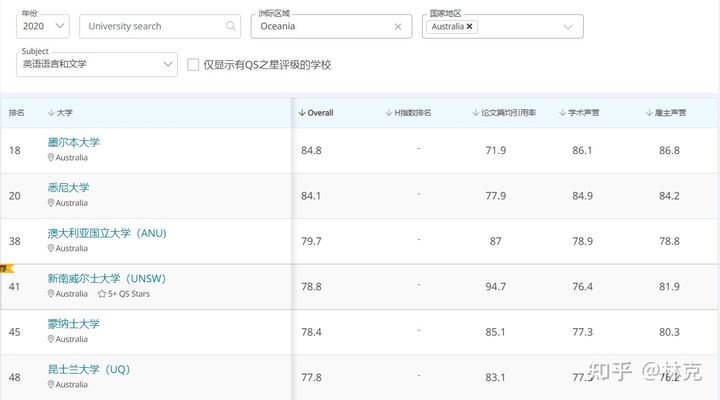Select overall score 84.8
The image size is (720, 400).
click(311, 151)
